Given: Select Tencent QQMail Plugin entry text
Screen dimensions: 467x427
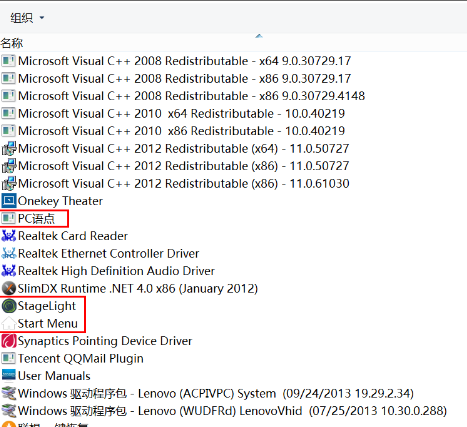Looking at the screenshot, I should [81, 359].
